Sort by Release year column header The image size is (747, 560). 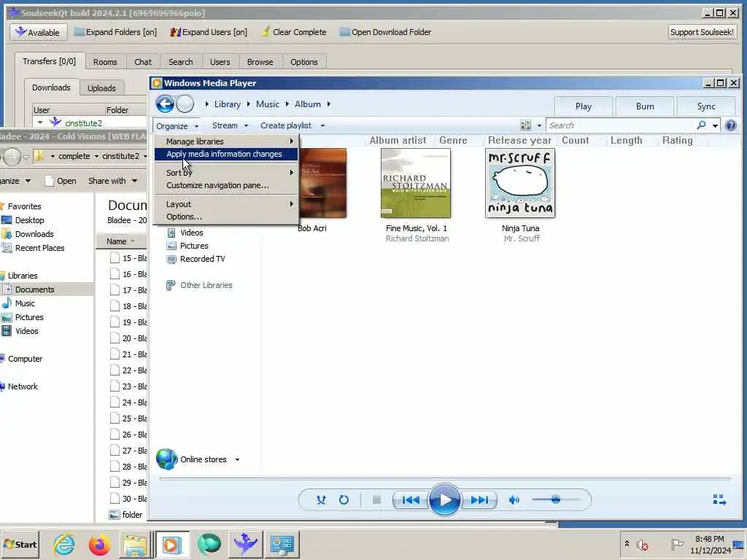point(519,141)
